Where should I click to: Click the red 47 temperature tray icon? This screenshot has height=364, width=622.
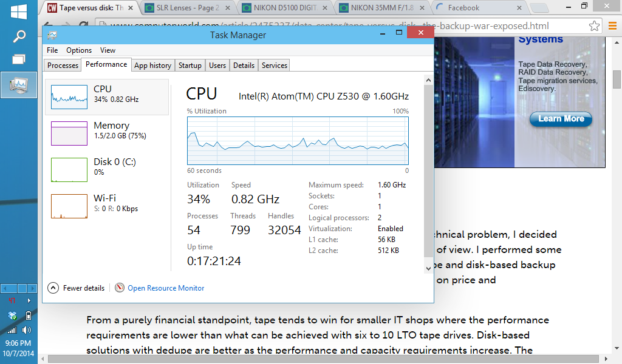(12, 300)
